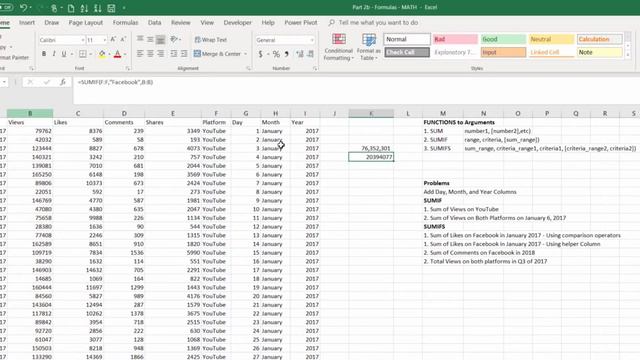The height and width of the screenshot is (360, 640).
Task: Apply the pink Bad cell style
Action: (x=455, y=39)
